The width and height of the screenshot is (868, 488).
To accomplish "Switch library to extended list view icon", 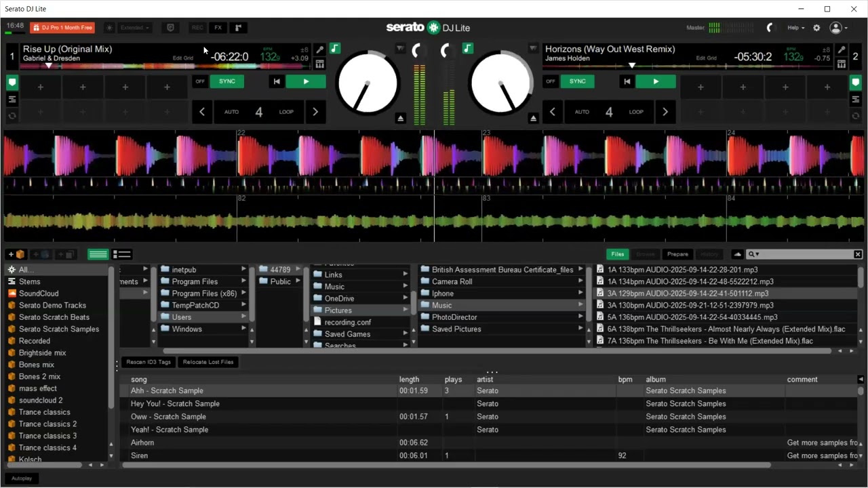I will pyautogui.click(x=122, y=254).
